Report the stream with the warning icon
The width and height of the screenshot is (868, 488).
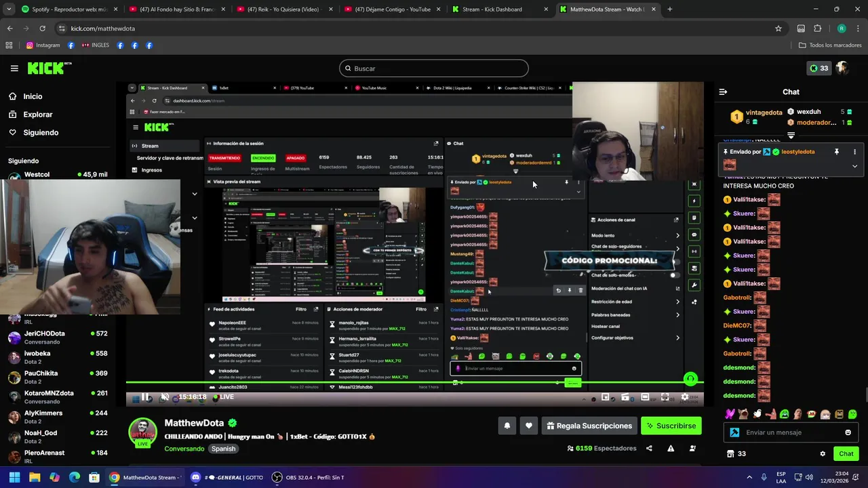(671, 448)
